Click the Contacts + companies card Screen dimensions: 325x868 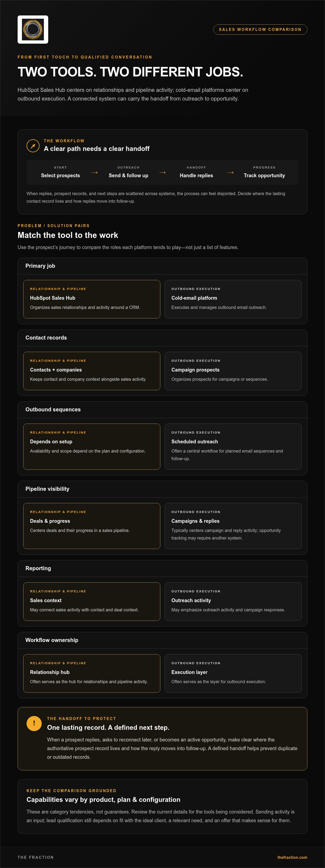point(92,371)
